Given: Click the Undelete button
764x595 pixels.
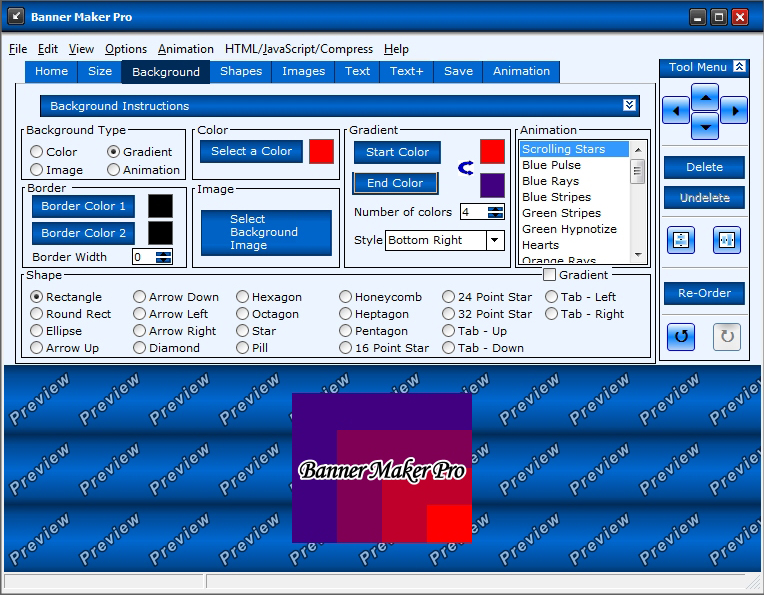Looking at the screenshot, I should tap(704, 197).
